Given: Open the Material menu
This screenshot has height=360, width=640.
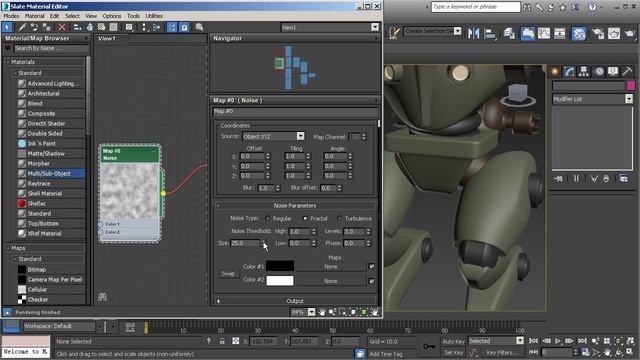Looking at the screenshot, I should tap(34, 16).
